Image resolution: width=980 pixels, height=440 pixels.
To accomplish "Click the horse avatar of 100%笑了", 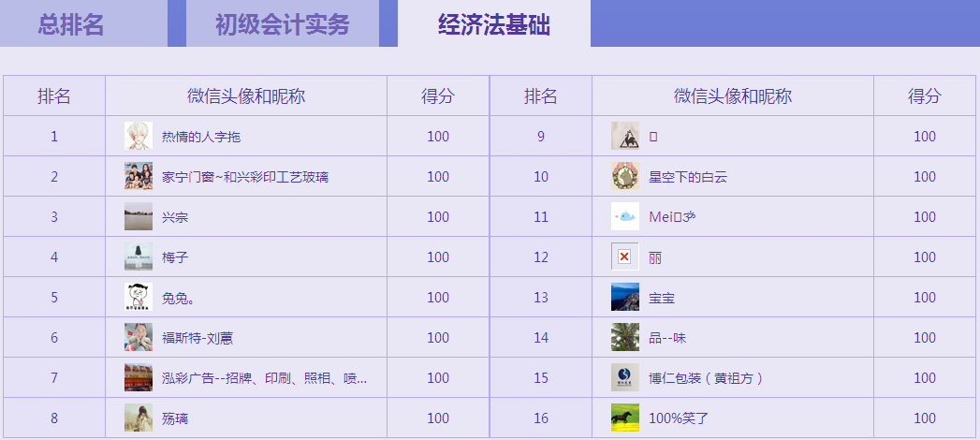I will pyautogui.click(x=624, y=418).
